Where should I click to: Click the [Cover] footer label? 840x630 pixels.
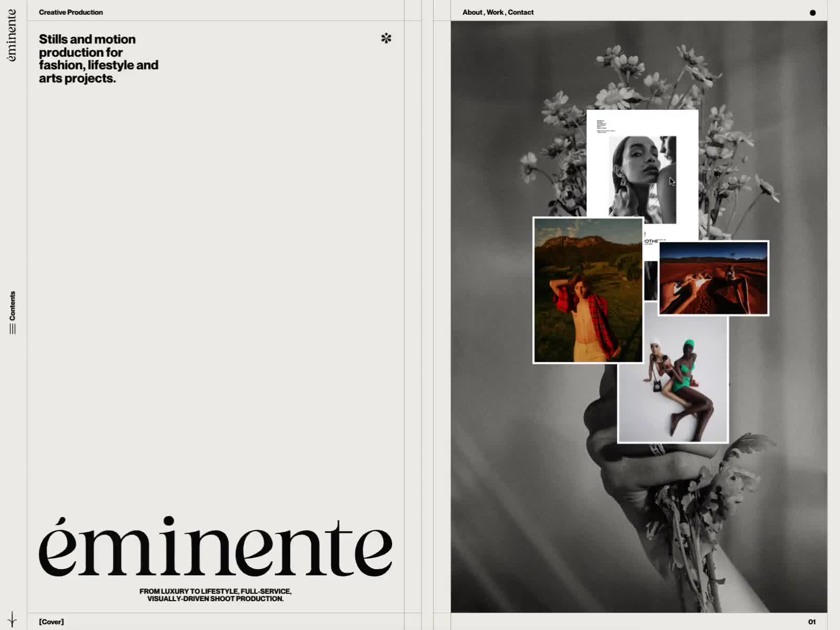click(51, 622)
